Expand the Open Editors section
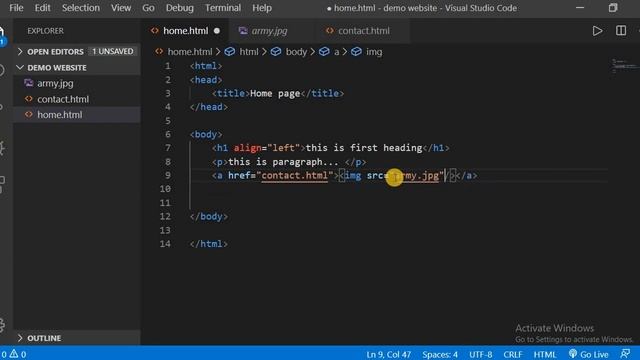The width and height of the screenshot is (640, 360). [x=55, y=51]
